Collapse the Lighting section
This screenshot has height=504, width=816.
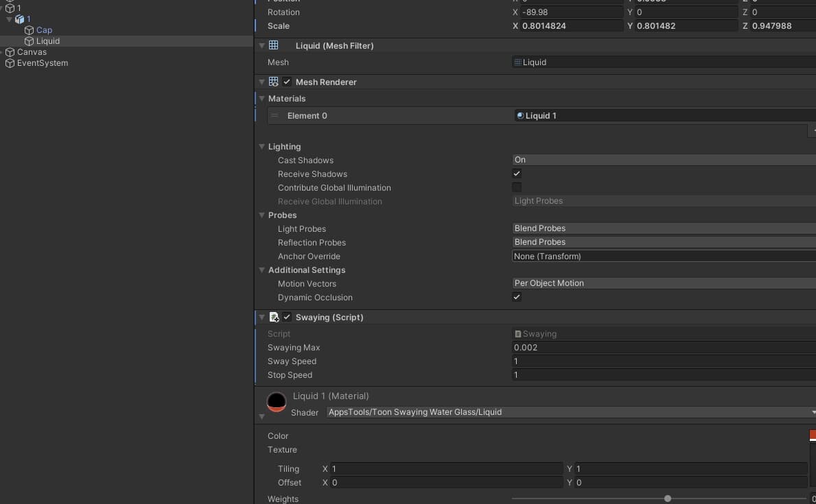point(261,147)
